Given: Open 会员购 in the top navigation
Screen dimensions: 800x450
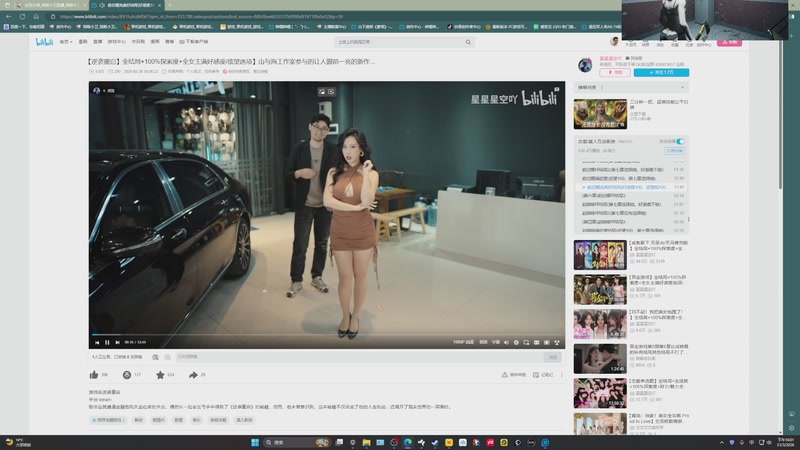Looking at the screenshot, I should point(138,42).
